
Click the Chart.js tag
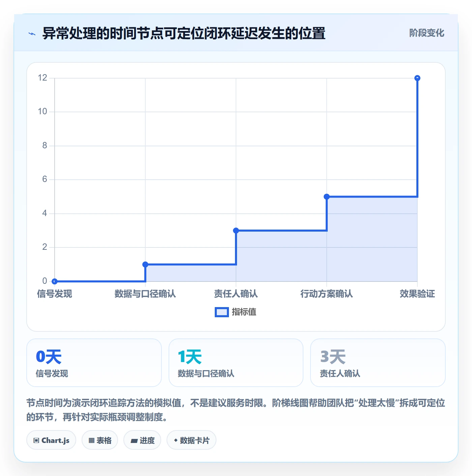(x=51, y=440)
